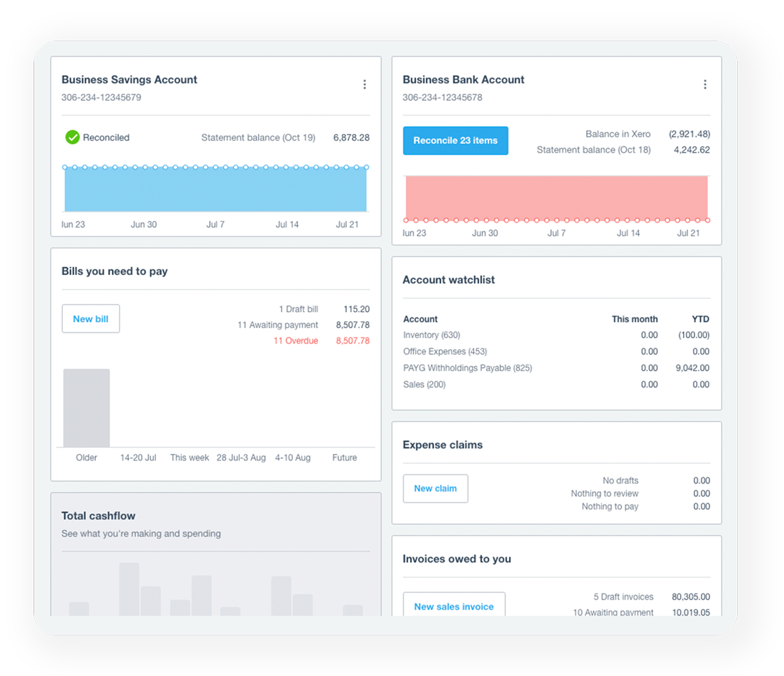Click overdue amount 8,507.78 in red
784x676 pixels.
pos(353,341)
